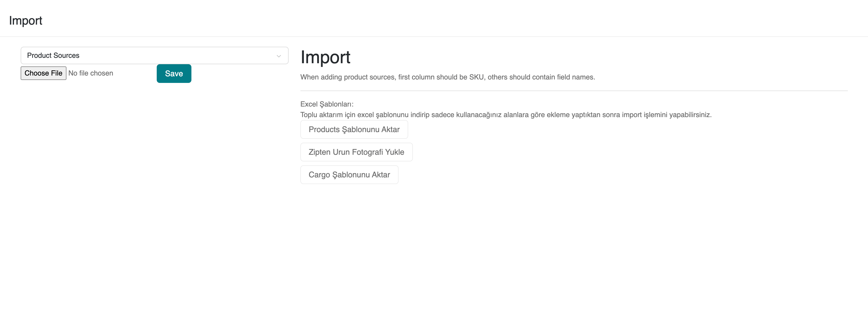Screen dimensions: 868x309
Task: Click the word "SKU" in the instruction sentence
Action: 476,77
